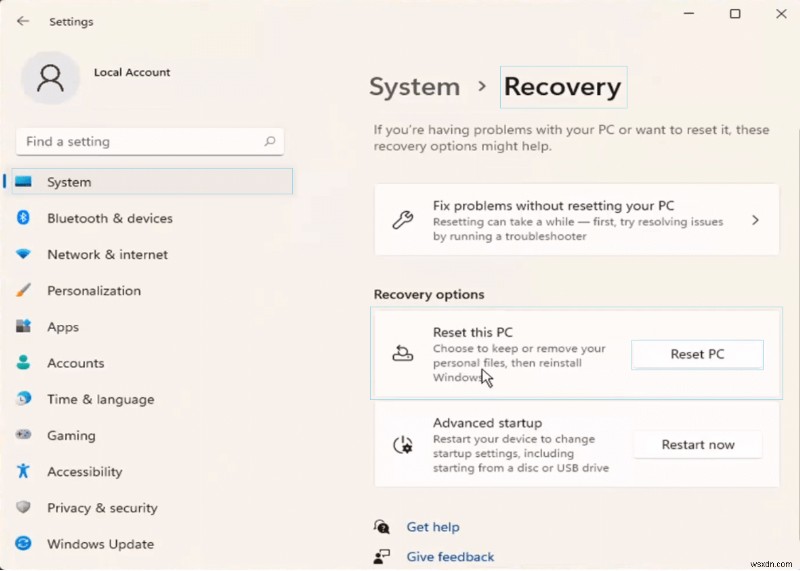Open Network & internet settings
This screenshot has height=571, width=800.
click(152, 254)
